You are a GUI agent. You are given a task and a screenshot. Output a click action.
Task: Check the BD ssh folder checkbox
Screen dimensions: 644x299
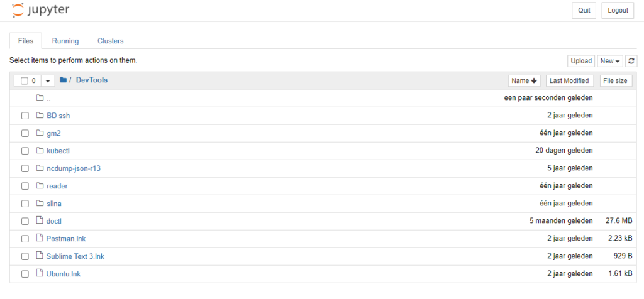pos(25,116)
